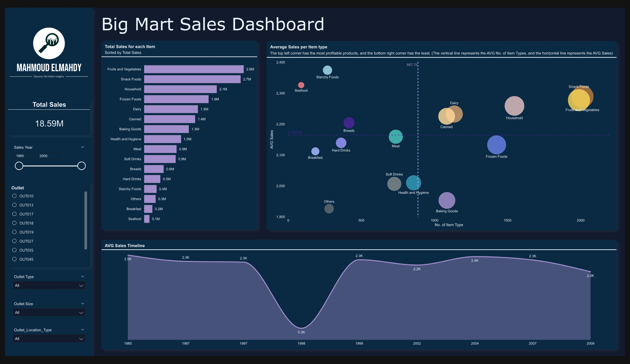
Task: Edit the 2009 end year input field
Action: (x=48, y=155)
